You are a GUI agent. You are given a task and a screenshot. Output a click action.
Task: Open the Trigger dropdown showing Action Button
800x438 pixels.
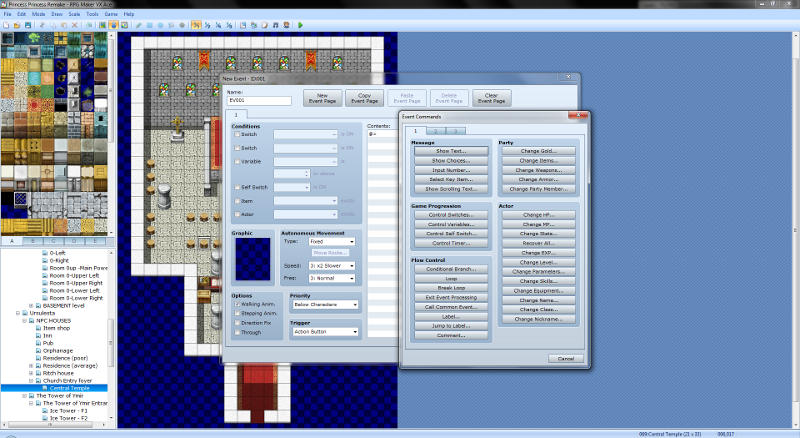pos(323,332)
